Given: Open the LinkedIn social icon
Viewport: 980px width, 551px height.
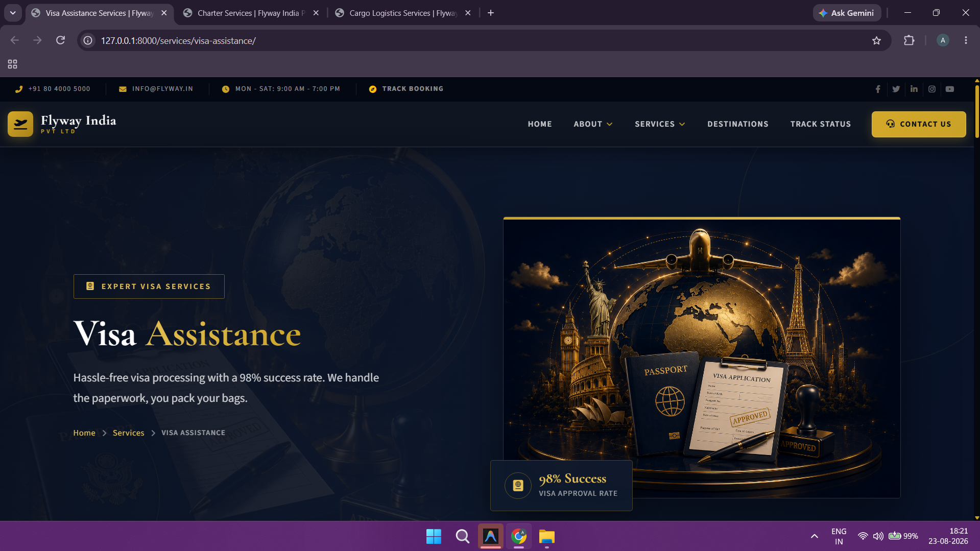Looking at the screenshot, I should [x=914, y=89].
